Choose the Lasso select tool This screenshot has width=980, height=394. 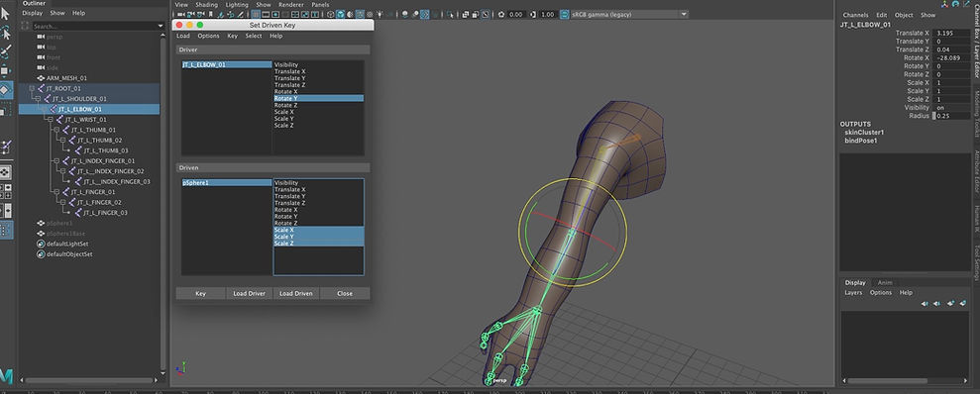click(5, 32)
